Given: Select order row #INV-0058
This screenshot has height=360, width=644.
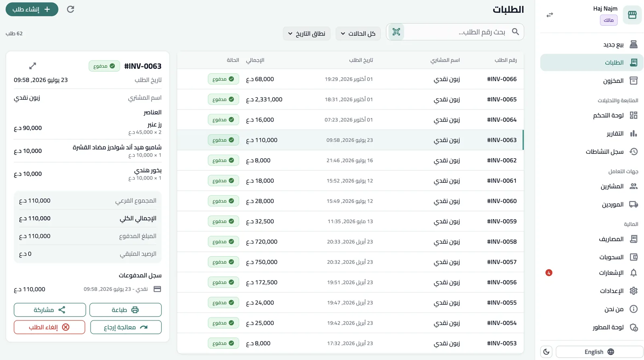Looking at the screenshot, I should [x=350, y=242].
